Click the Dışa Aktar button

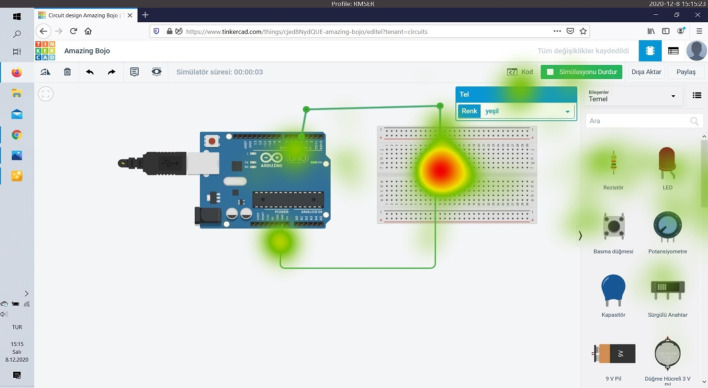pyautogui.click(x=646, y=72)
